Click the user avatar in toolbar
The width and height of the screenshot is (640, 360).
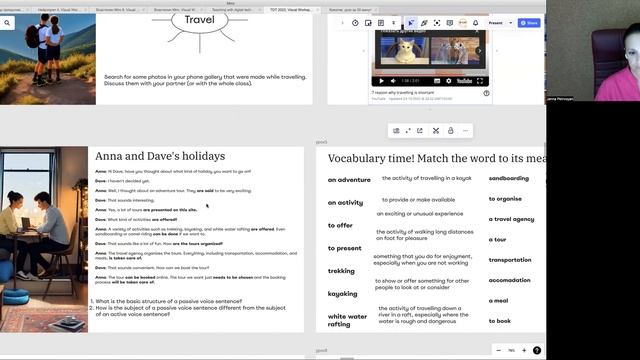[462, 23]
